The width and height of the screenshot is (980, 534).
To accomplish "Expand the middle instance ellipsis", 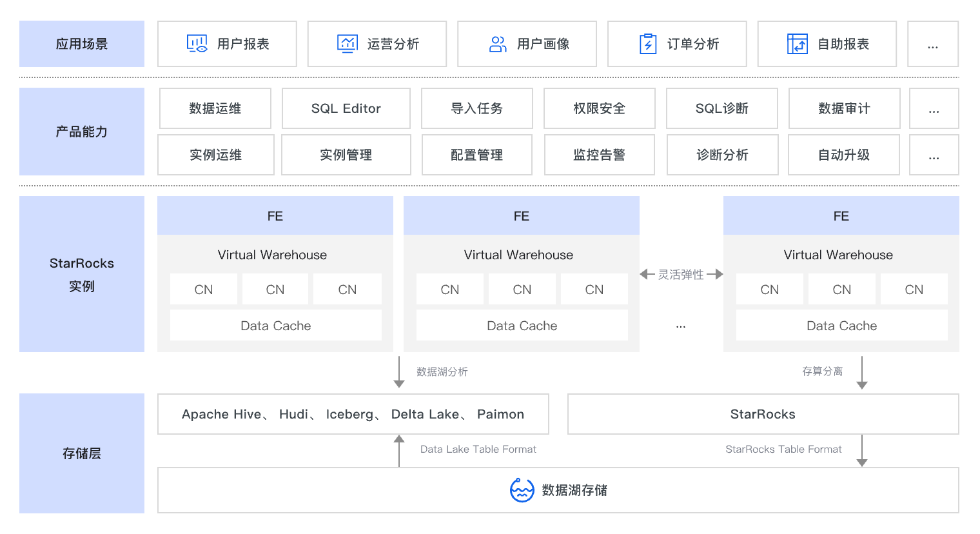I will (x=681, y=326).
